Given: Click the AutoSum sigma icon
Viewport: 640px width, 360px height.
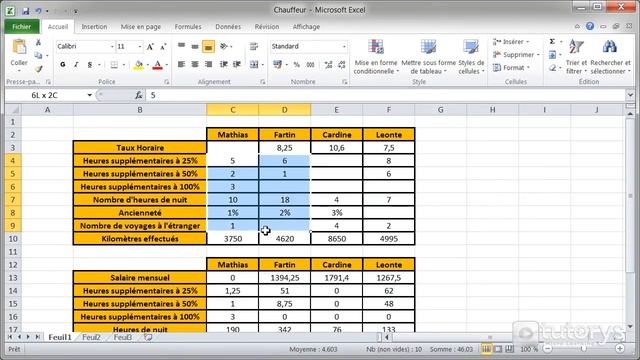Looking at the screenshot, I should (552, 42).
